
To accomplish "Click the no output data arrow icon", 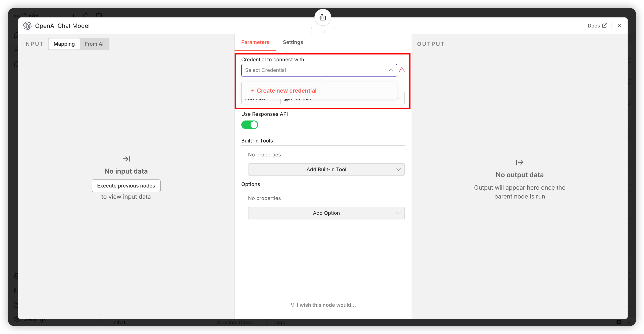I will [519, 162].
